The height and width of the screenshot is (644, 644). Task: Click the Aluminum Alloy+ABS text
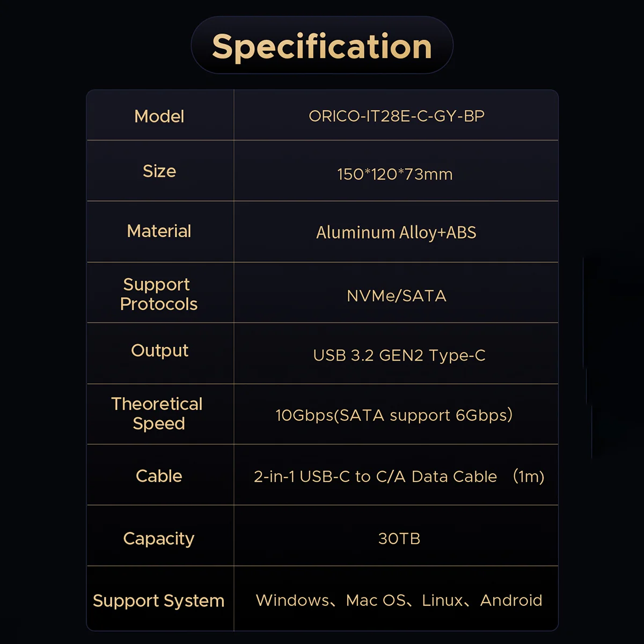click(x=396, y=232)
